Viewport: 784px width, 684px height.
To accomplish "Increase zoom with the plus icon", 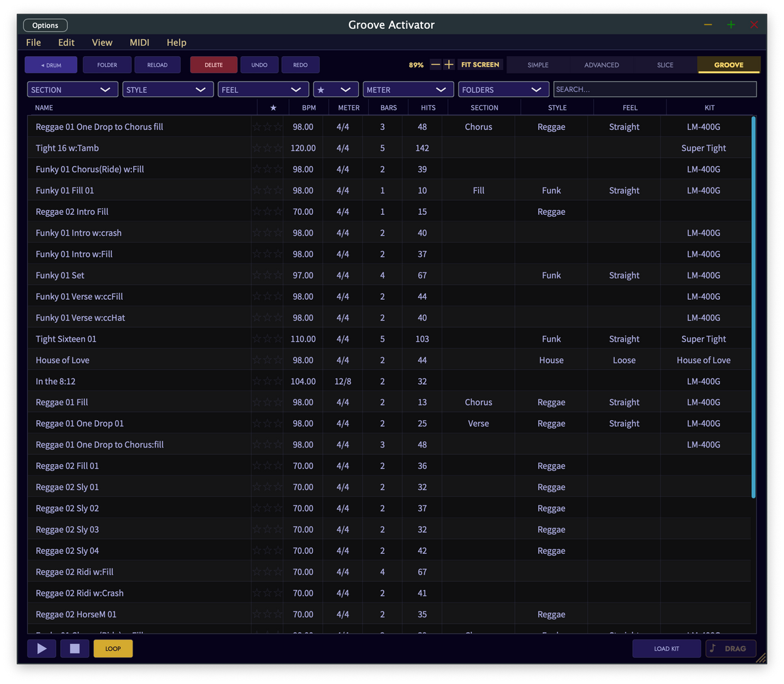I will [x=449, y=65].
